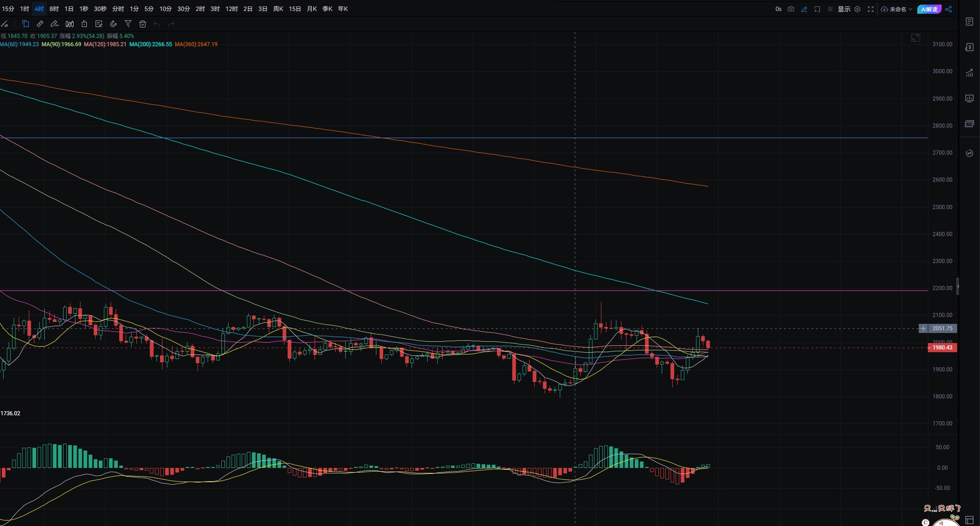
Task: Click the trash delete drawings icon
Action: coord(143,24)
